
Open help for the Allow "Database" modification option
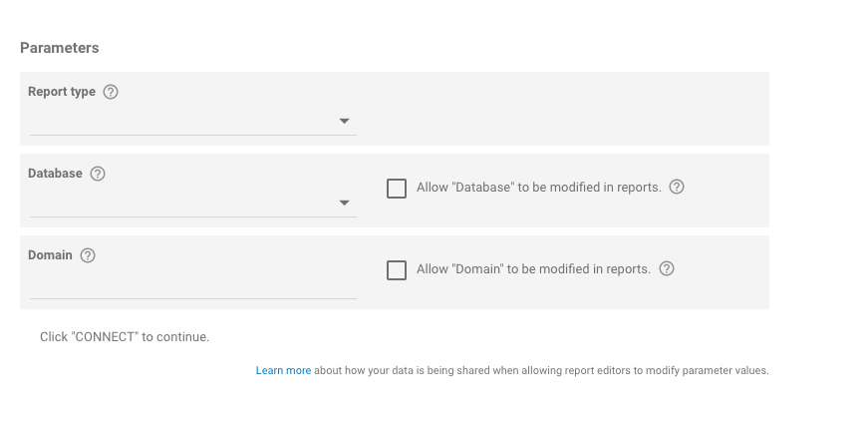[x=677, y=187]
